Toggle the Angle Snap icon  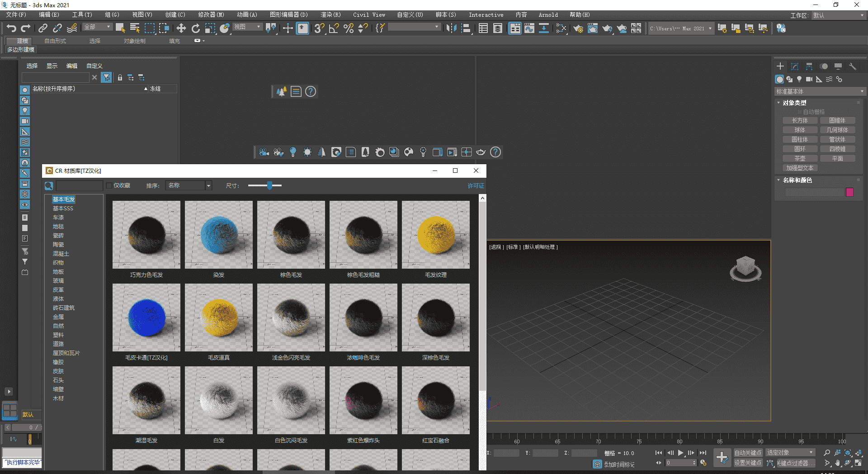pyautogui.click(x=334, y=28)
